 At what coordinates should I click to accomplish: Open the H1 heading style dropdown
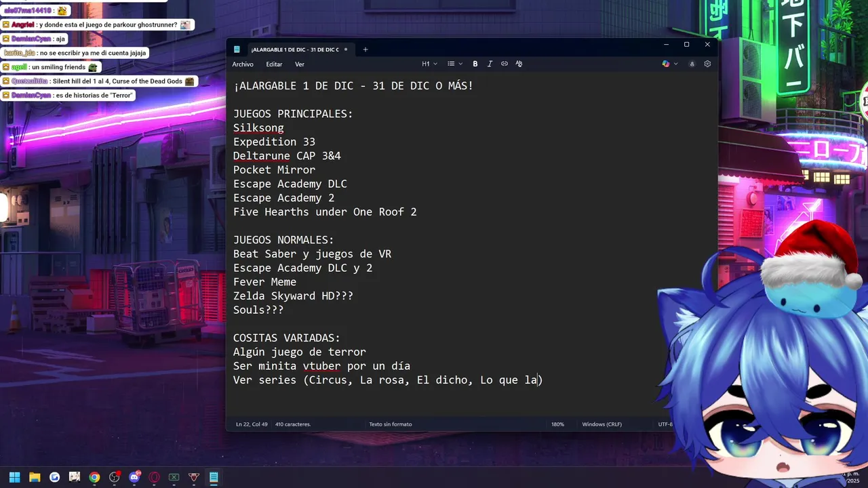tap(429, 64)
